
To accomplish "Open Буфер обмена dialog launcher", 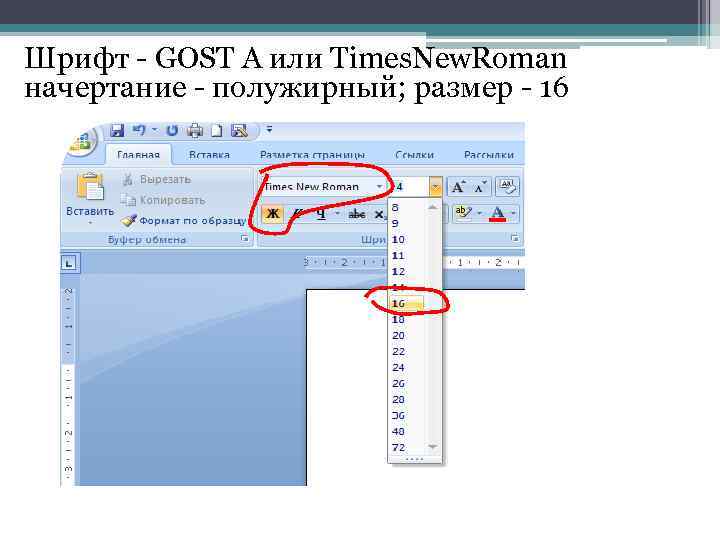I will click(245, 238).
